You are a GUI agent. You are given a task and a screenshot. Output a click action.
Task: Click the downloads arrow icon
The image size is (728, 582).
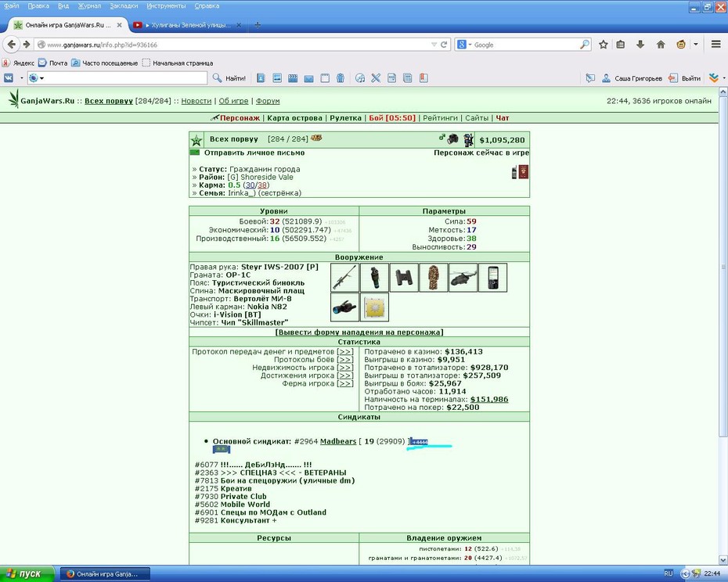click(640, 45)
